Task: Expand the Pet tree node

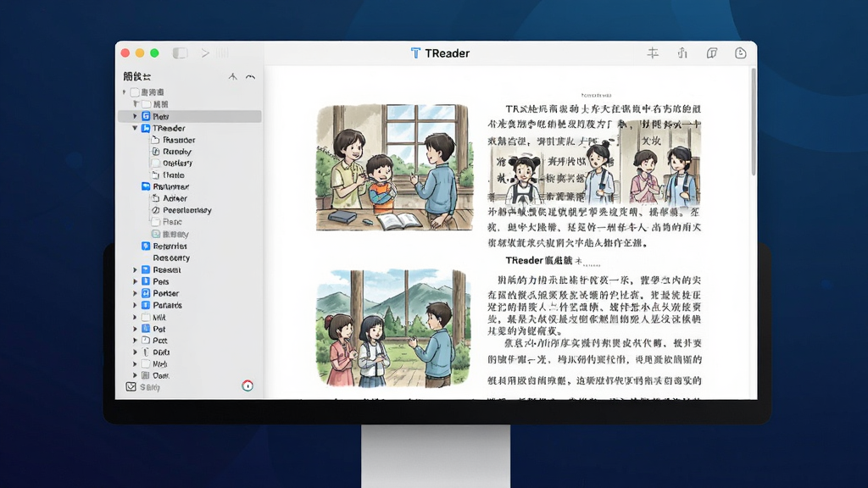Action: pos(135,329)
